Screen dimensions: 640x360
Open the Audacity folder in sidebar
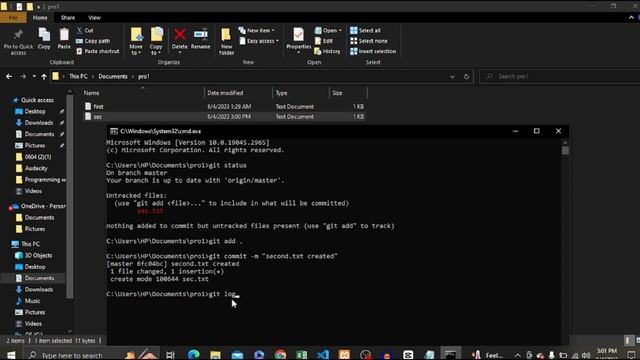coord(36,168)
